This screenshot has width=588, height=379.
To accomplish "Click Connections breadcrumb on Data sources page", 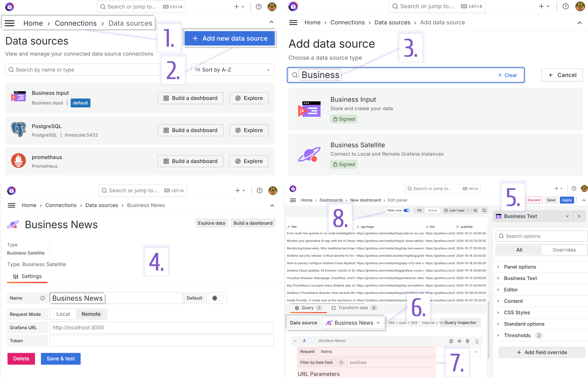I will tap(76, 23).
